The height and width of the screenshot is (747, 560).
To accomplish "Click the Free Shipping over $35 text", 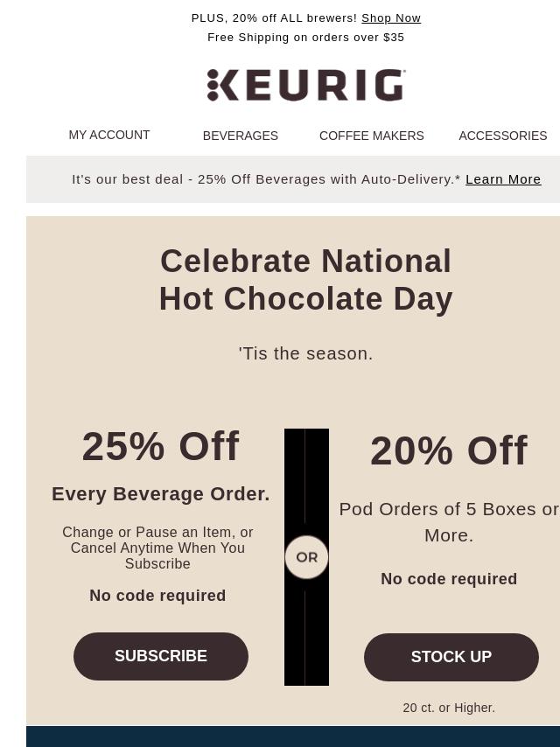I will tap(305, 37).
